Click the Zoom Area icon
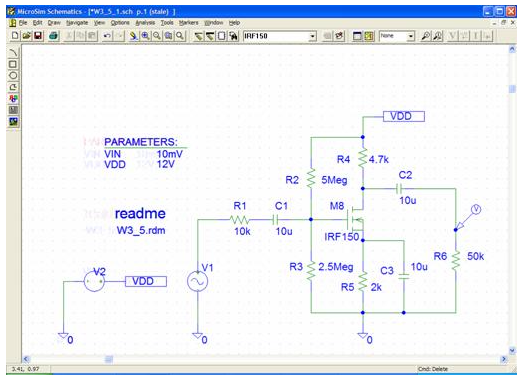Image resolution: width=520 pixels, height=379 pixels. click(168, 36)
